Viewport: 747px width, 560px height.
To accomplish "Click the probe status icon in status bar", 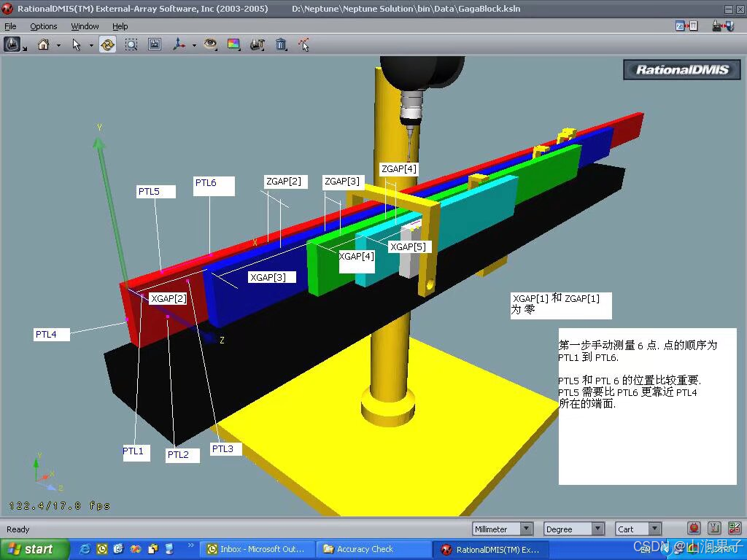I will (714, 528).
